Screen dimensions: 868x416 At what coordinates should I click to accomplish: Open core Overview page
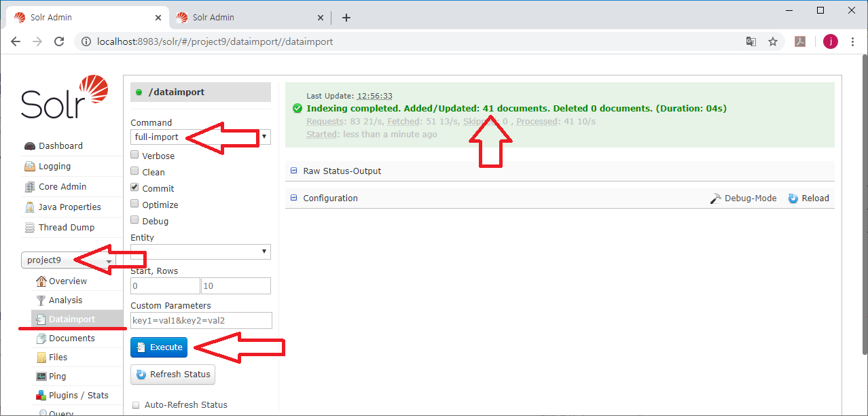[68, 281]
